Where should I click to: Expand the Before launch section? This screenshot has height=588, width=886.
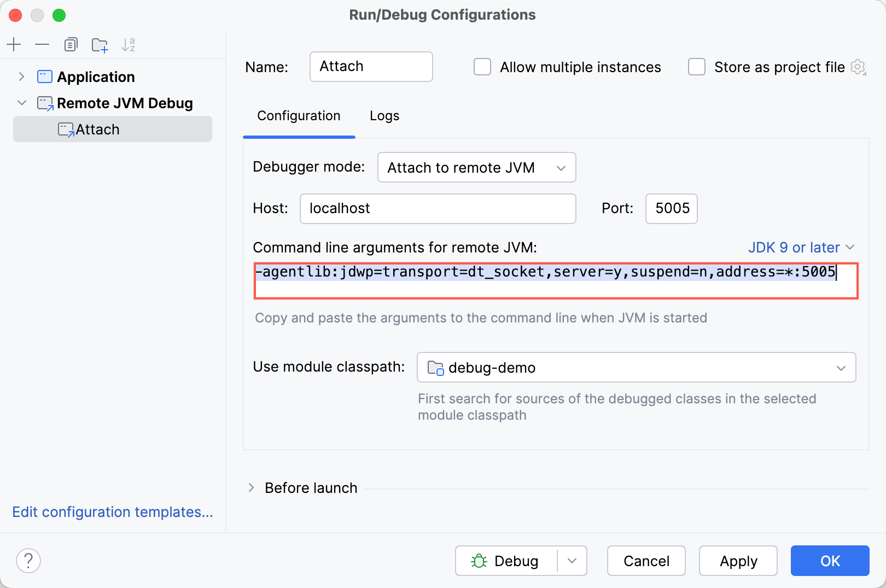coord(252,487)
